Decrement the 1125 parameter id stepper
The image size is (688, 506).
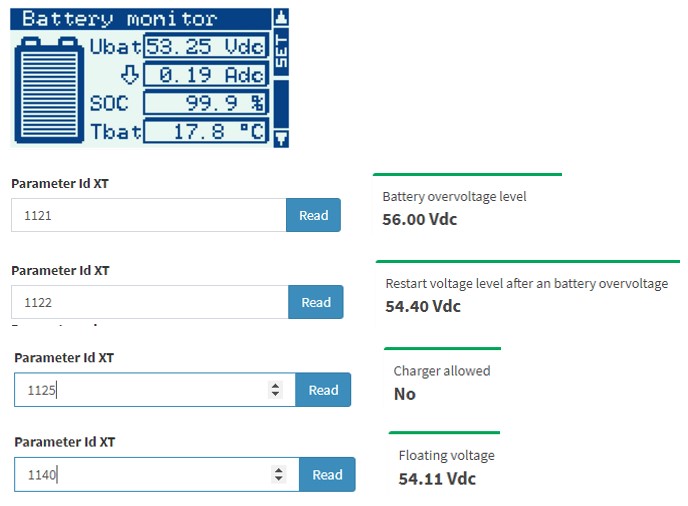point(275,394)
